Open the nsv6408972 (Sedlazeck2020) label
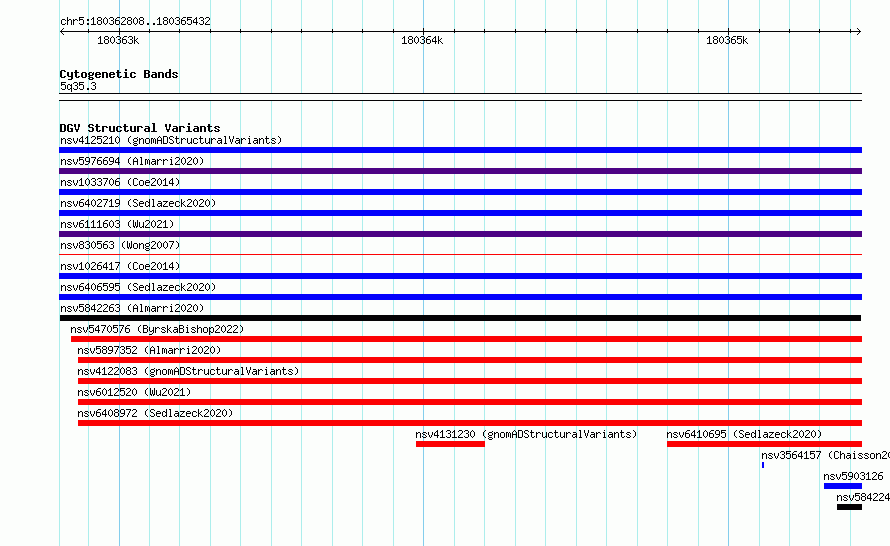Screen dimensions: 890x546 pyautogui.click(x=155, y=413)
